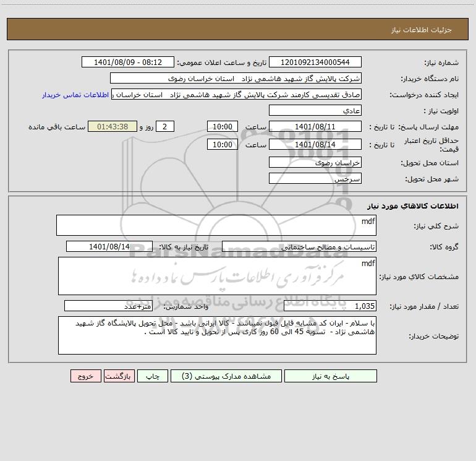Click the label مشخصات کالای مورد نیاز

click(x=419, y=277)
